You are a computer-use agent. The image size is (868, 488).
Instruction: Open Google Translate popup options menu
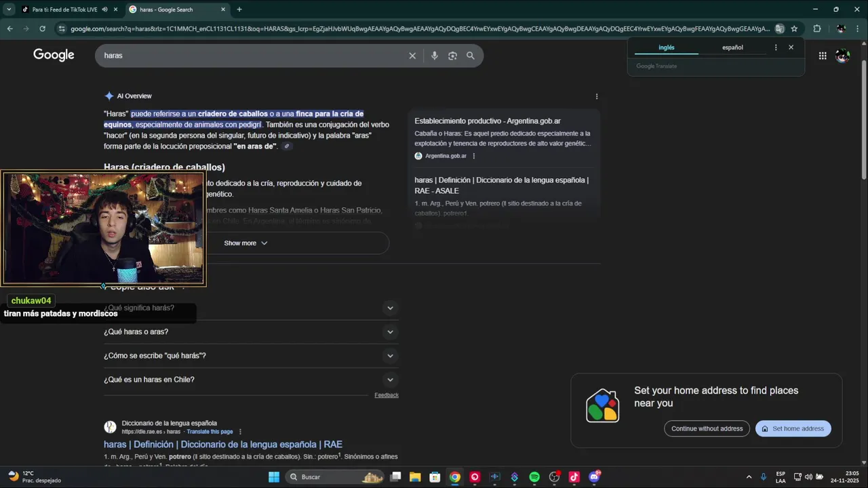pos(776,47)
